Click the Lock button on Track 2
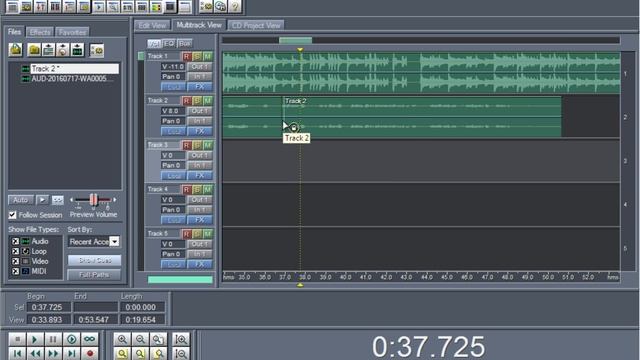 [173, 131]
